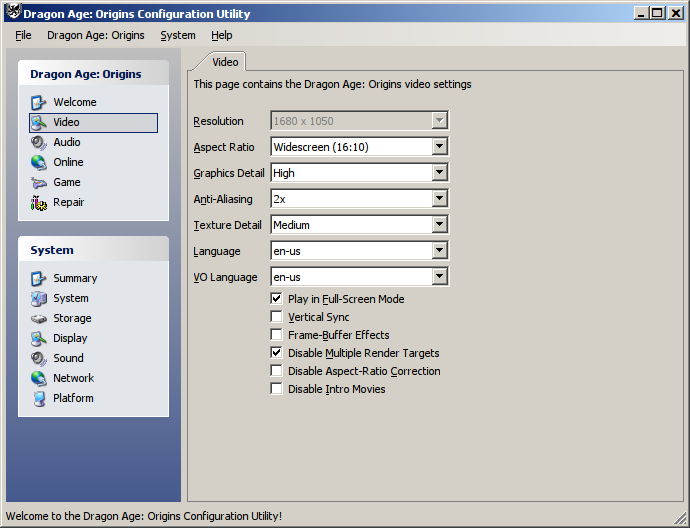Uncheck Disable Multiple Render Targets

pos(276,353)
